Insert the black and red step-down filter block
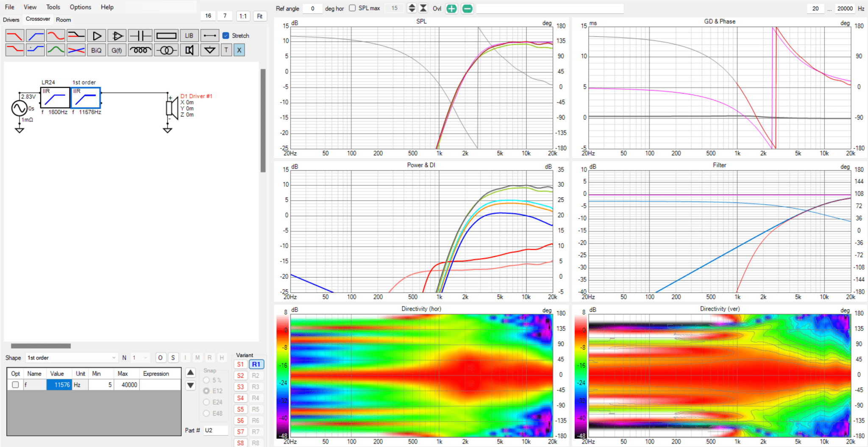868x447 pixels. pyautogui.click(x=76, y=36)
